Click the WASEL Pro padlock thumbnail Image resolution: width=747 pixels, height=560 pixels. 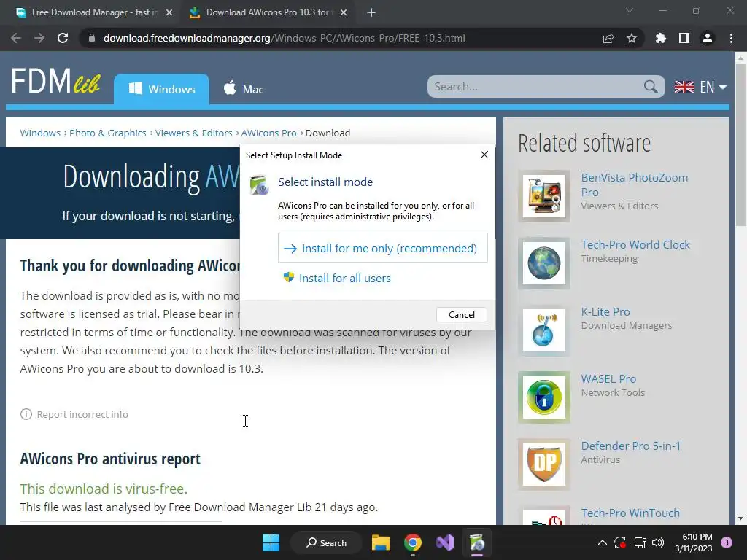(x=544, y=397)
